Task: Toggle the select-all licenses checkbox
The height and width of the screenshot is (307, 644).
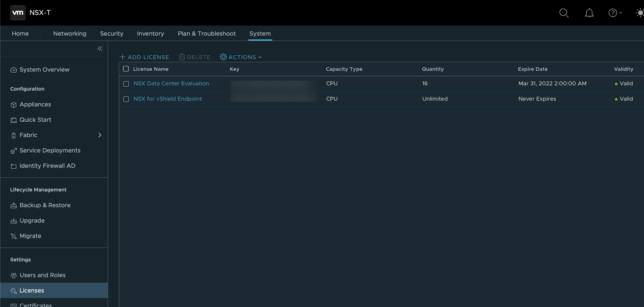Action: pyautogui.click(x=126, y=69)
